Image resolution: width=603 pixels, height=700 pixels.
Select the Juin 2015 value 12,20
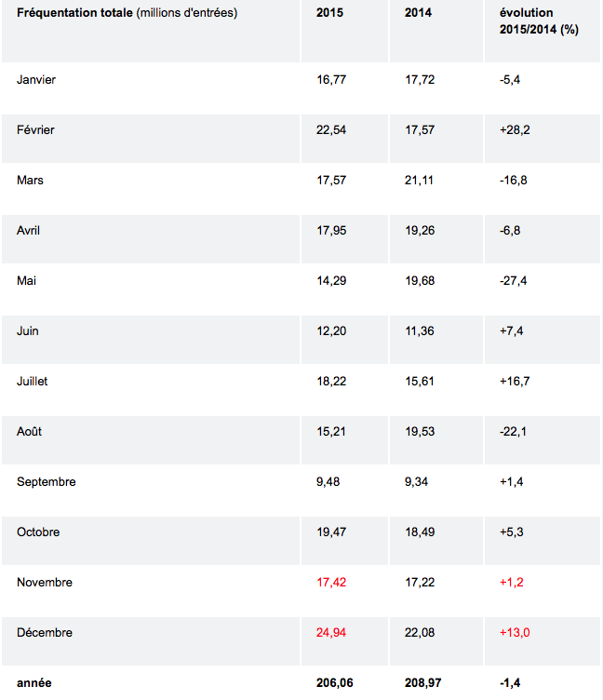[331, 331]
